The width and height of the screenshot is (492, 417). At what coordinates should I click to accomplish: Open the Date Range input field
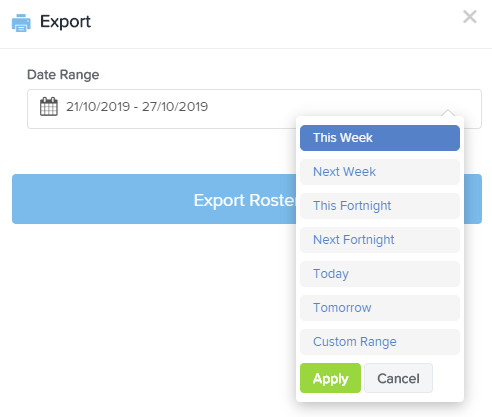pos(254,109)
